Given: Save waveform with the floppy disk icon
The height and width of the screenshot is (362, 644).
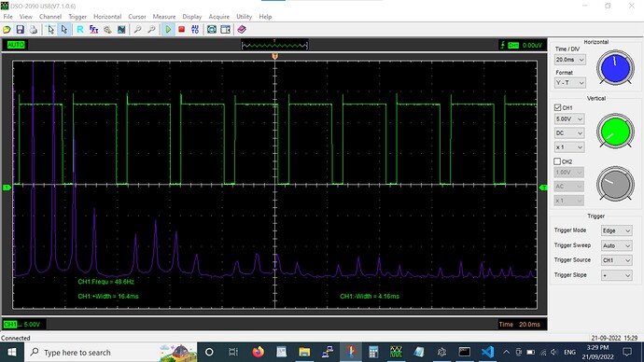Looking at the screenshot, I should [x=21, y=30].
